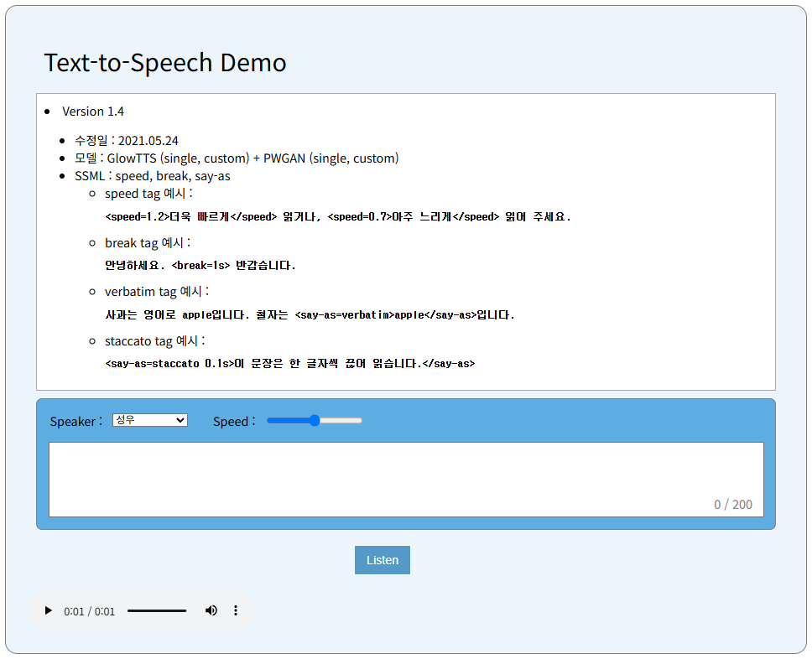Click the Speed slider thumb
The image size is (812, 659).
pyautogui.click(x=314, y=420)
